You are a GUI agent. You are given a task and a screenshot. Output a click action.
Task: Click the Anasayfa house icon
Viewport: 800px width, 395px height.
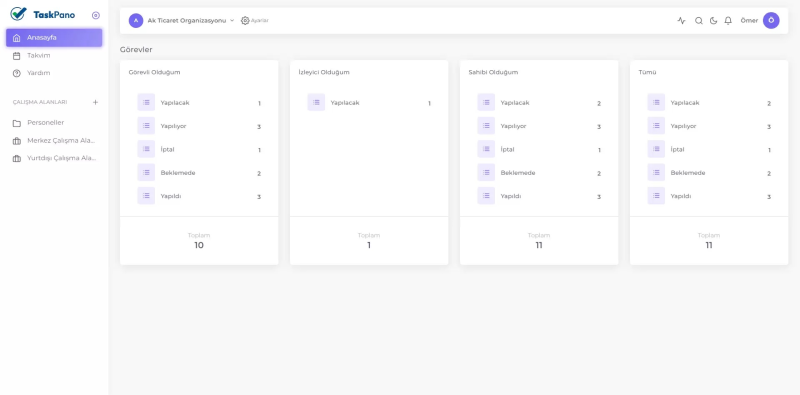pyautogui.click(x=17, y=38)
